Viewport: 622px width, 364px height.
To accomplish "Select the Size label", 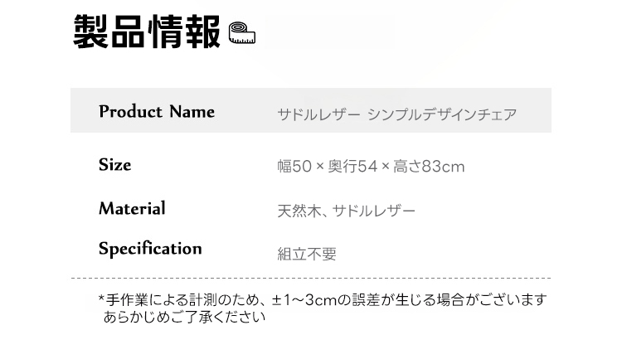I will 115,164.
